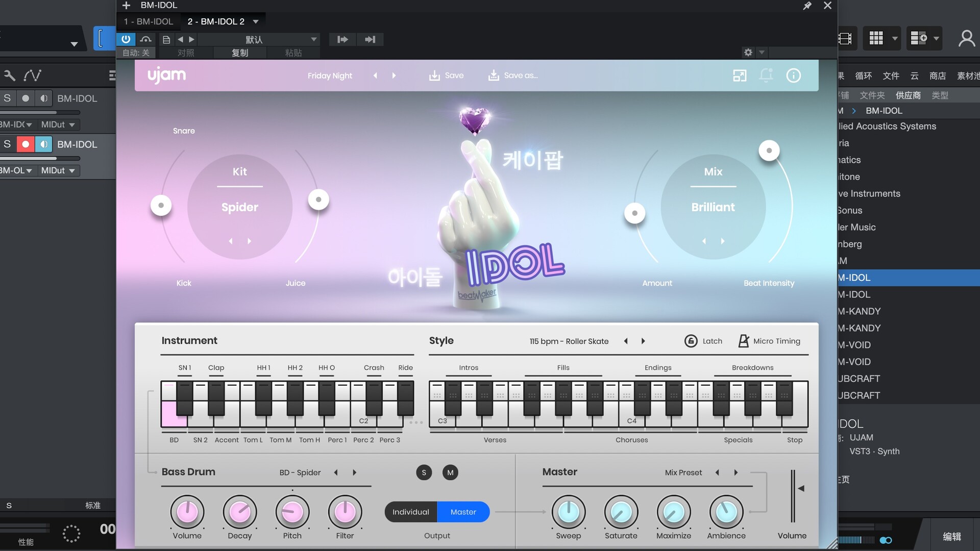Viewport: 980px width, 551px height.
Task: Open the 商店 browser tab
Action: 938,76
